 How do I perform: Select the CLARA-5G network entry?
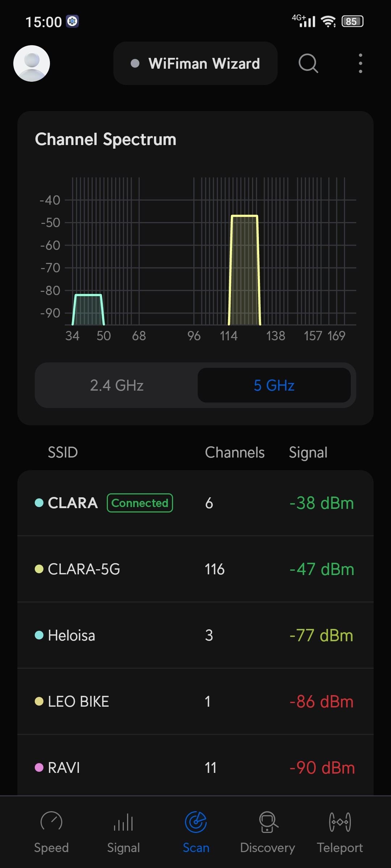(x=195, y=569)
